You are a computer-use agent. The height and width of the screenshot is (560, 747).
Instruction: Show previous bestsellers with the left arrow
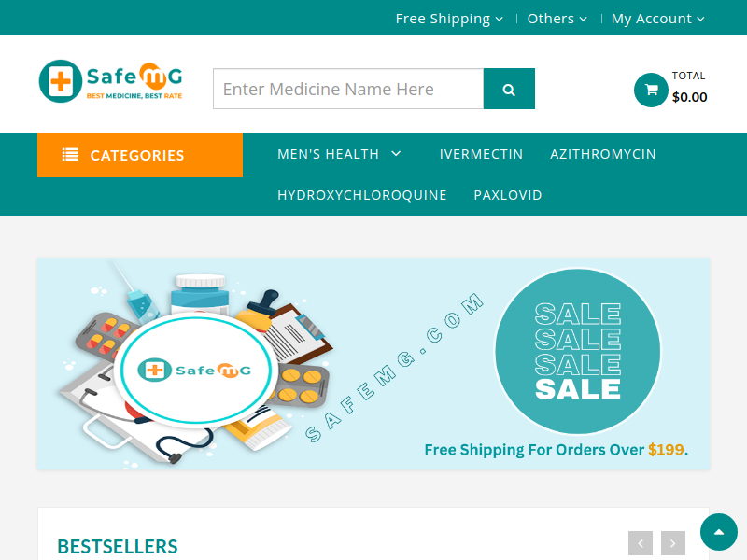point(641,543)
